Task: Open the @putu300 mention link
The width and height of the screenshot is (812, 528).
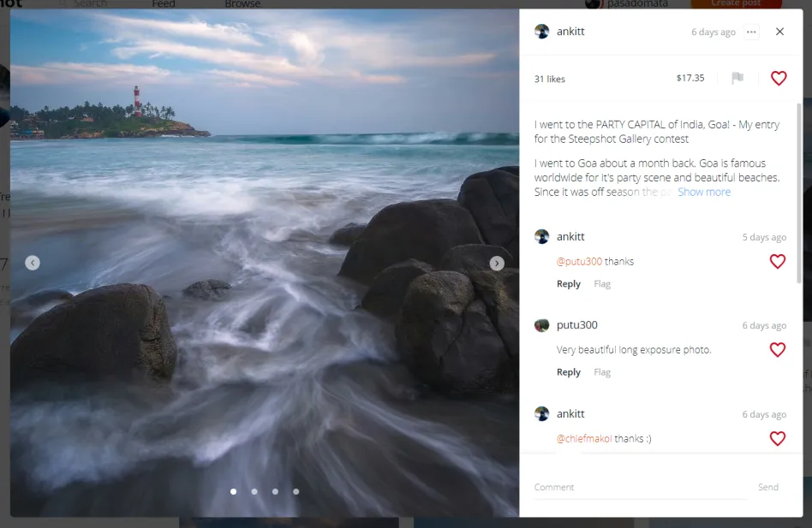Action: (579, 262)
